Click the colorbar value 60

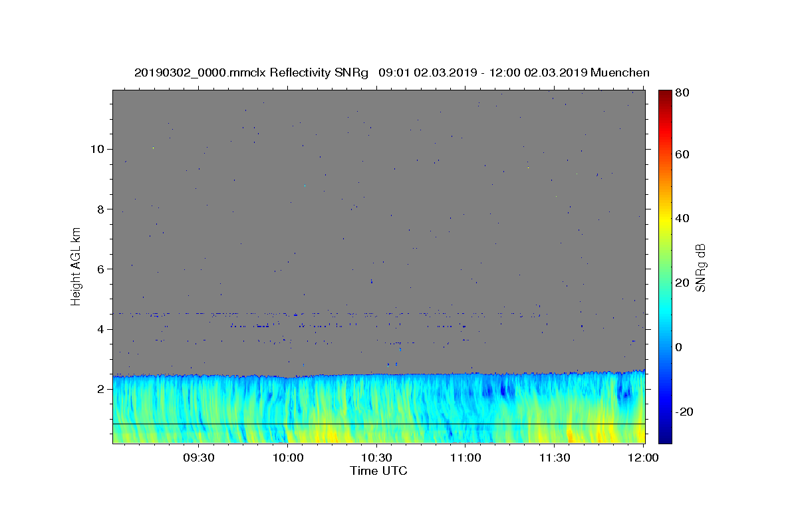coord(683,154)
